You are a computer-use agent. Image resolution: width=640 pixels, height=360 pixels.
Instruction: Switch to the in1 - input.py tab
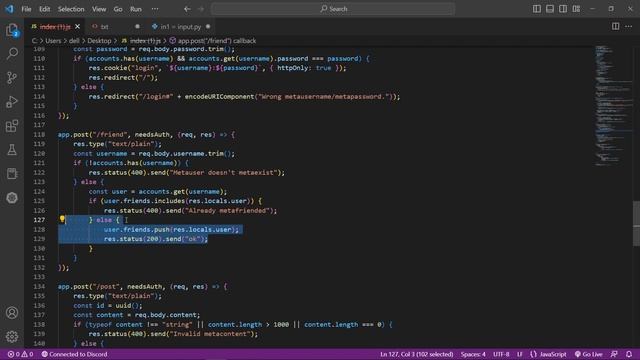click(x=181, y=27)
